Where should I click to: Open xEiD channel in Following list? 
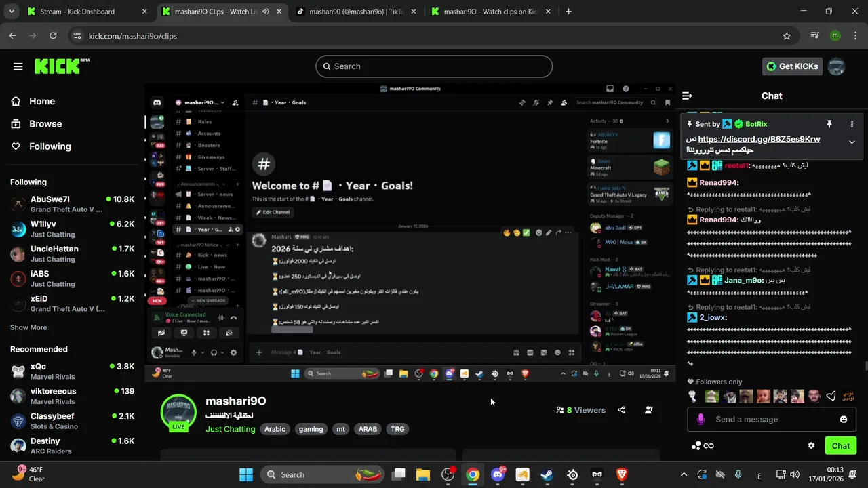tap(72, 304)
